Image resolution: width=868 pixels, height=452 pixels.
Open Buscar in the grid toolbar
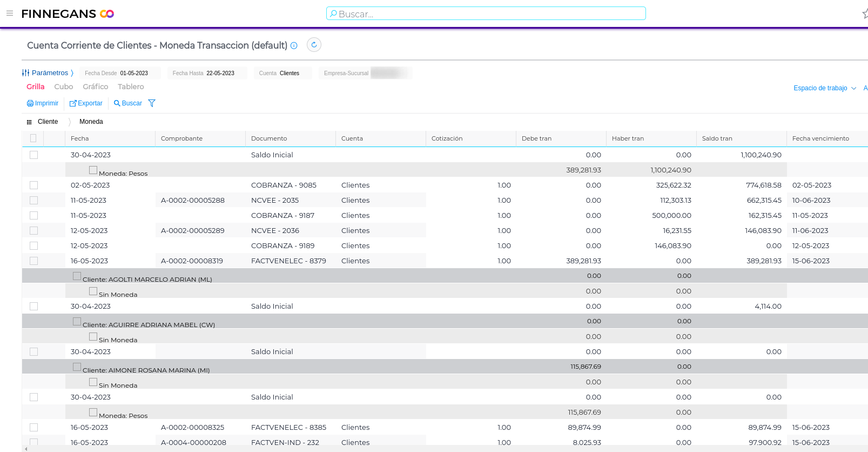[x=128, y=103]
